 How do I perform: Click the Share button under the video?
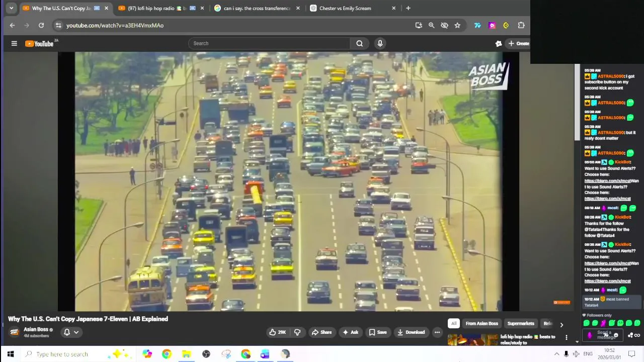click(321, 332)
